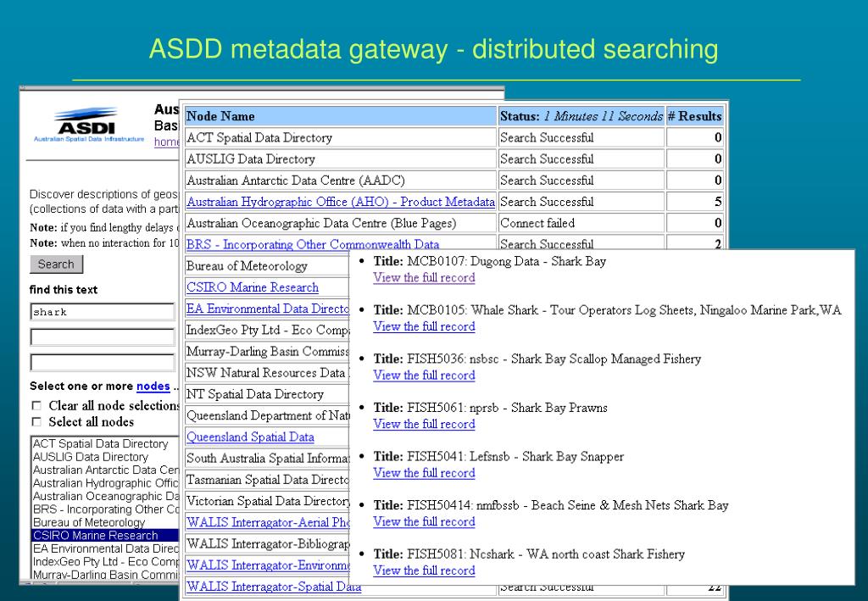
Task: Click 'AUSLIG Data Directory' table cell
Action: point(341,159)
